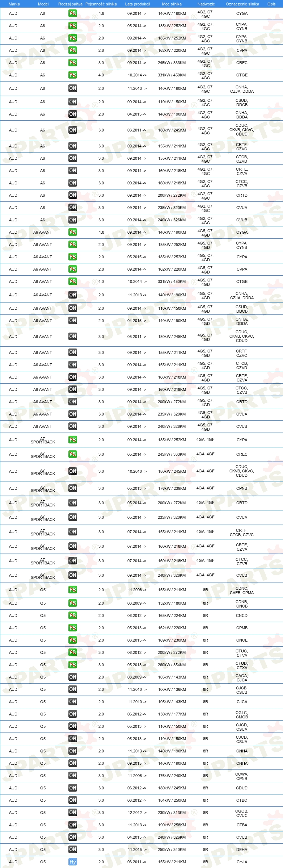This screenshot has height=868, width=283.
Task: Click engine code CJCB, CSUB in Q5 row
Action: [242, 690]
